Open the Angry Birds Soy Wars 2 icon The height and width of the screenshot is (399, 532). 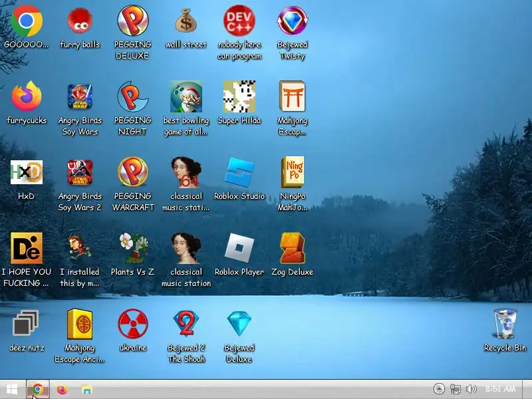[80, 172]
